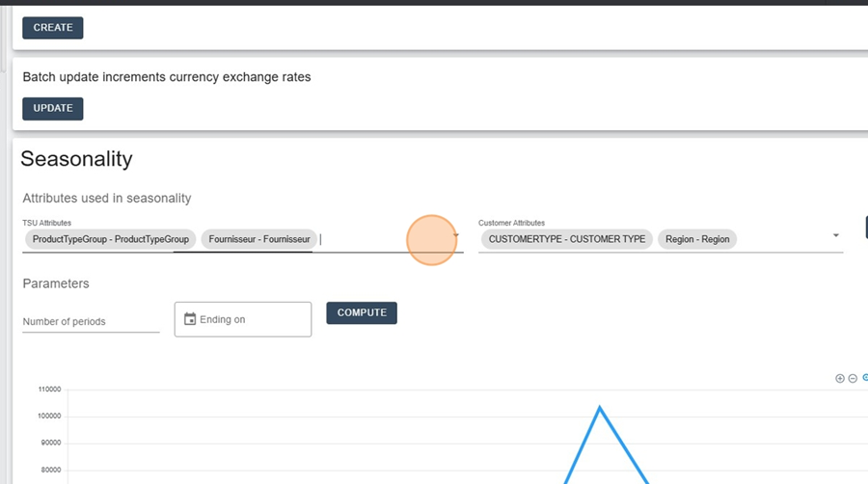This screenshot has width=868, height=484.
Task: Click the blue selection zoom icon on chart toolbar
Action: coord(865,378)
